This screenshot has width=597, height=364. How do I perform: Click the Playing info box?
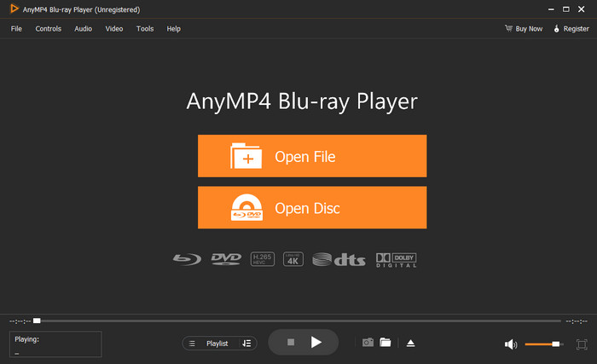click(x=55, y=344)
